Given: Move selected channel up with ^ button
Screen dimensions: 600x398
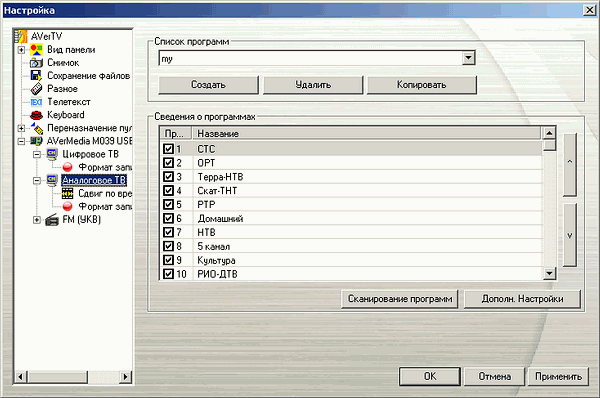Looking at the screenshot, I should [x=570, y=165].
